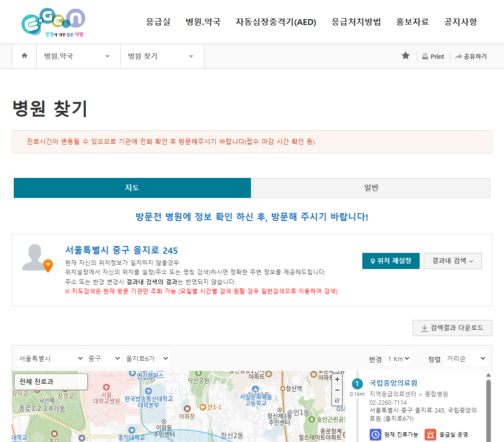504x442 pixels.
Task: Click the share arrow icon
Action: 458,56
